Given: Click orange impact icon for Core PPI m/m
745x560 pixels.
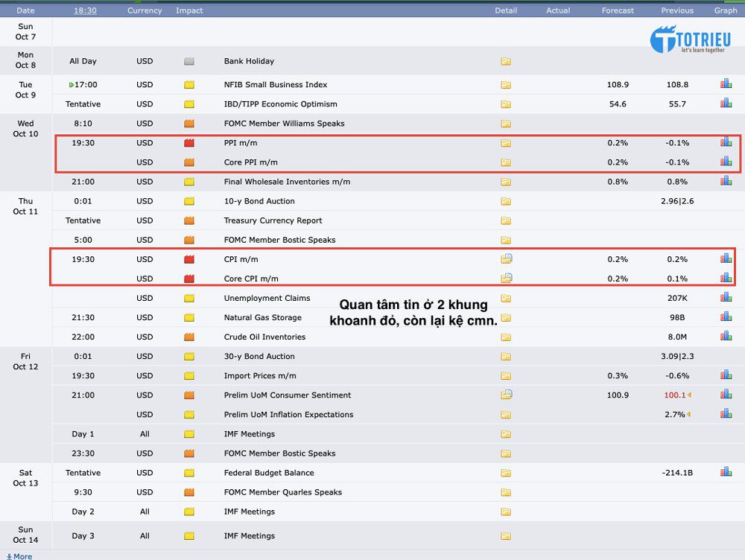Looking at the screenshot, I should click(x=189, y=162).
